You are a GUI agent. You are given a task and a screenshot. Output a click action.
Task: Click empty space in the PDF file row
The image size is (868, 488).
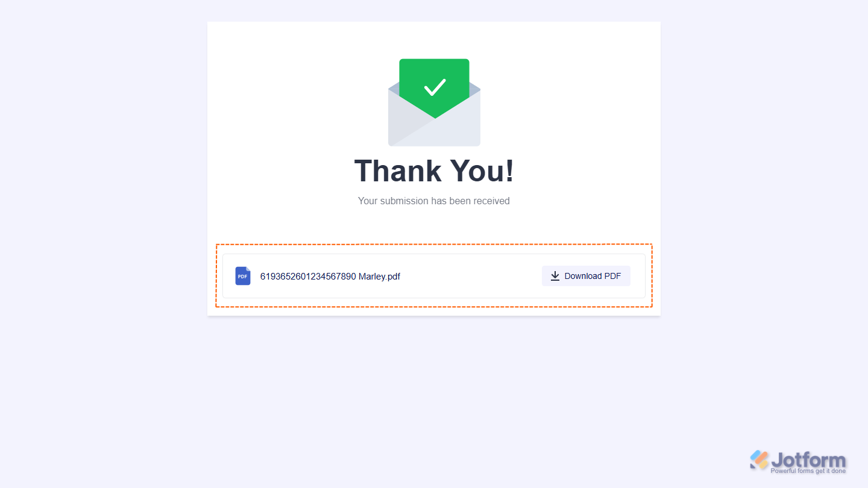[x=470, y=276]
